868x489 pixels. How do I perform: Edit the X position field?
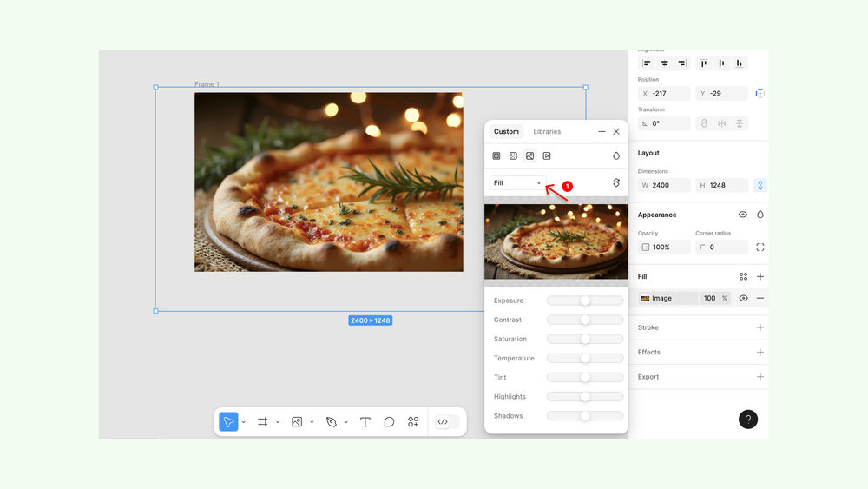click(x=664, y=94)
